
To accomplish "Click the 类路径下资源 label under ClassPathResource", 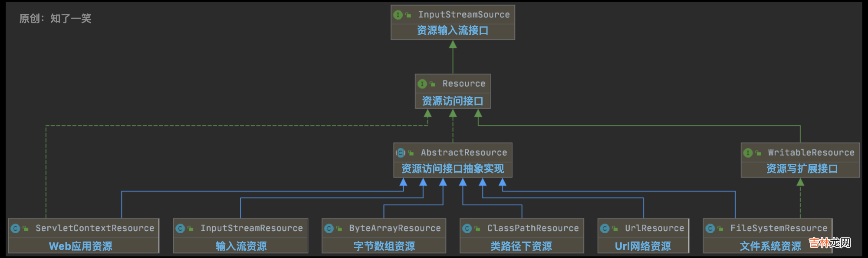I will tap(521, 246).
